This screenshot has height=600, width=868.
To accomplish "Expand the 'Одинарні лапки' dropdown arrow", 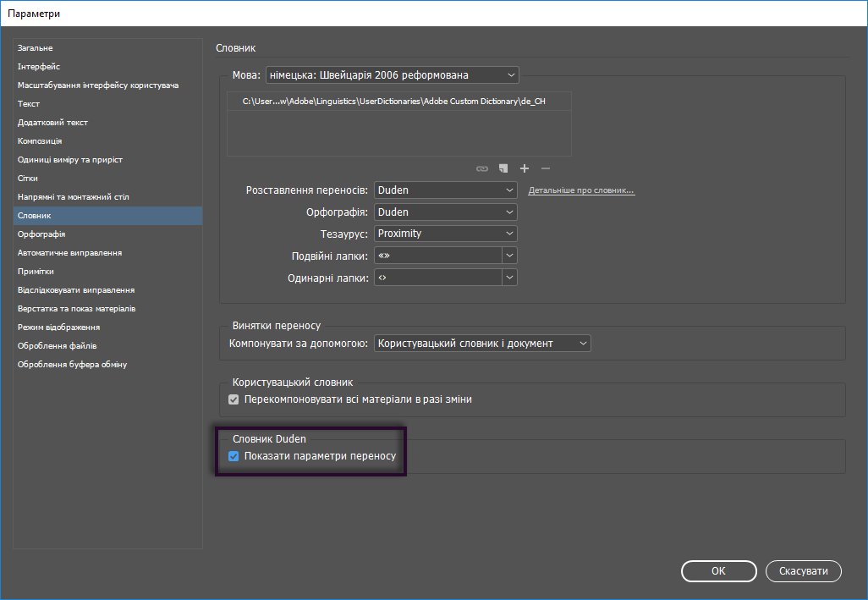I will point(510,278).
